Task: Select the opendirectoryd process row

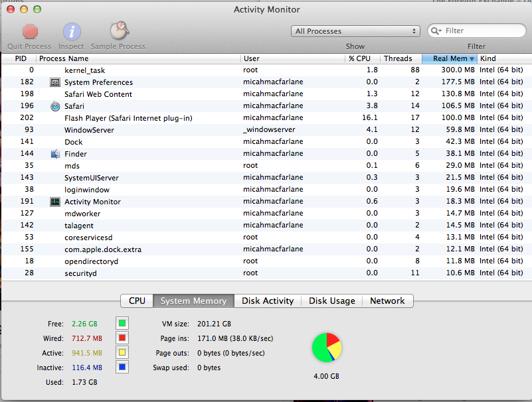Action: pos(266,261)
